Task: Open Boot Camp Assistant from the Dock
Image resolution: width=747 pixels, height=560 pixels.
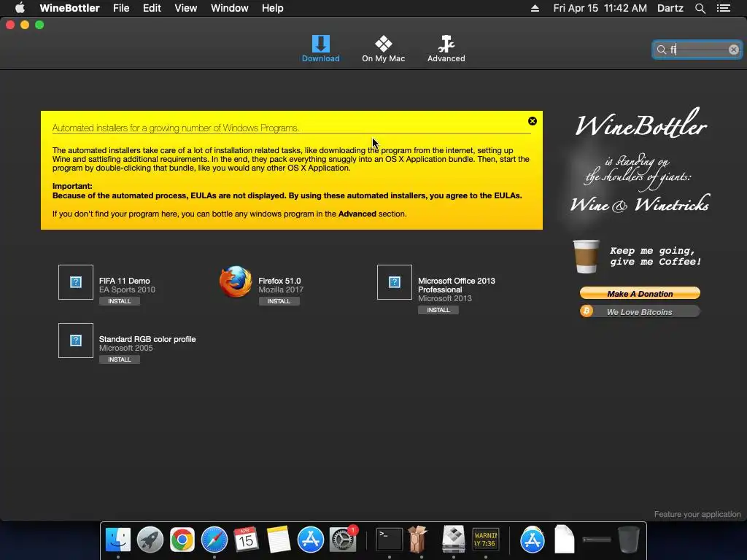Action: (x=453, y=540)
